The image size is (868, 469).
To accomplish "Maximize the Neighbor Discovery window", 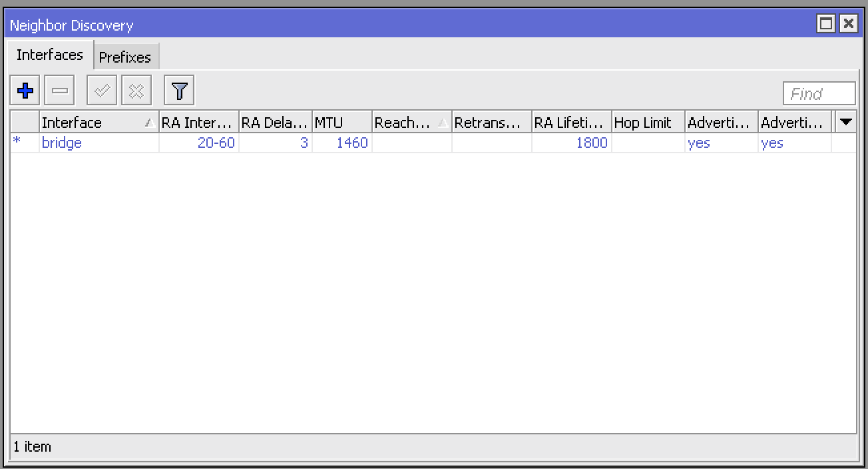I will click(826, 25).
